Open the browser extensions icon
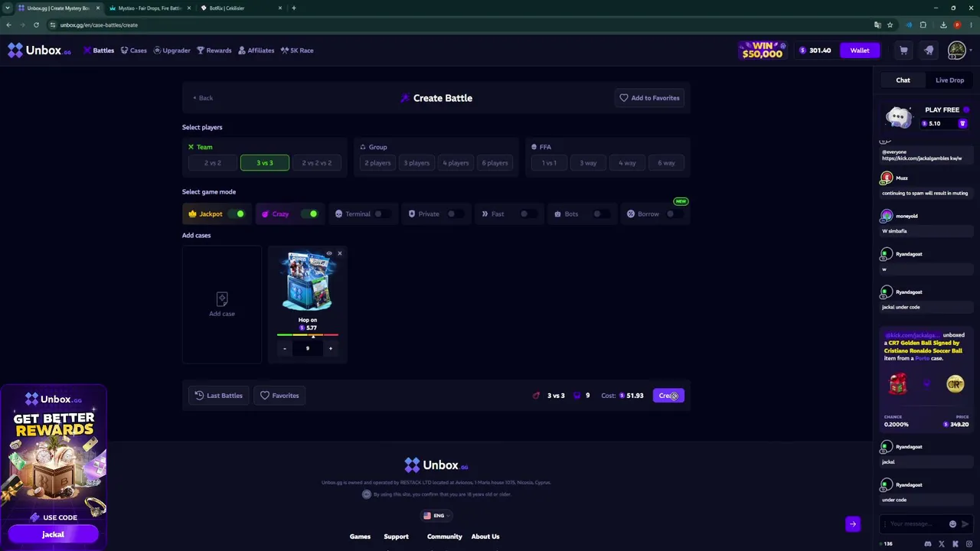The height and width of the screenshot is (551, 980). pyautogui.click(x=923, y=25)
